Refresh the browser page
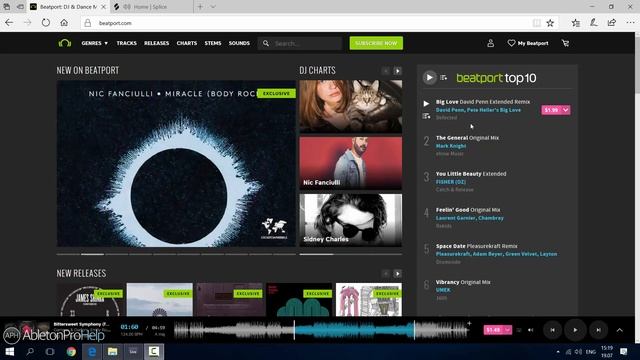This screenshot has height=360, width=640. pyautogui.click(x=46, y=23)
